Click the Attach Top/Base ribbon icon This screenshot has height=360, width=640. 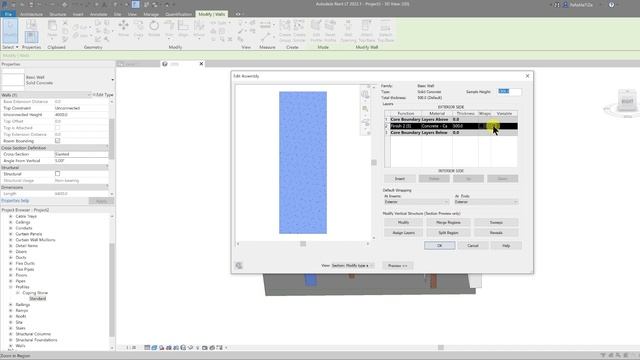point(367,31)
